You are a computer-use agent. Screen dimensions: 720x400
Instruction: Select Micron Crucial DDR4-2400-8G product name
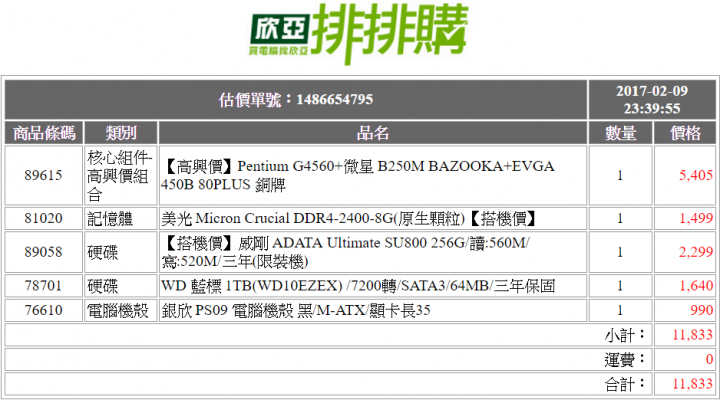349,219
